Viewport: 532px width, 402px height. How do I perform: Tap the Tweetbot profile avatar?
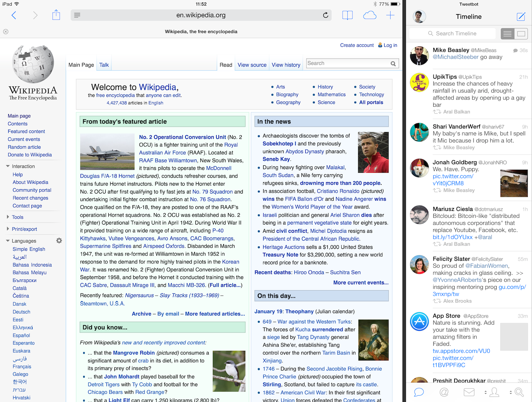pos(419,16)
